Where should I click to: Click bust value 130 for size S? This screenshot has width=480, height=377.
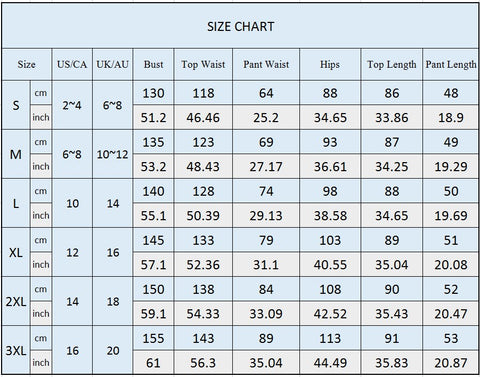pyautogui.click(x=153, y=93)
